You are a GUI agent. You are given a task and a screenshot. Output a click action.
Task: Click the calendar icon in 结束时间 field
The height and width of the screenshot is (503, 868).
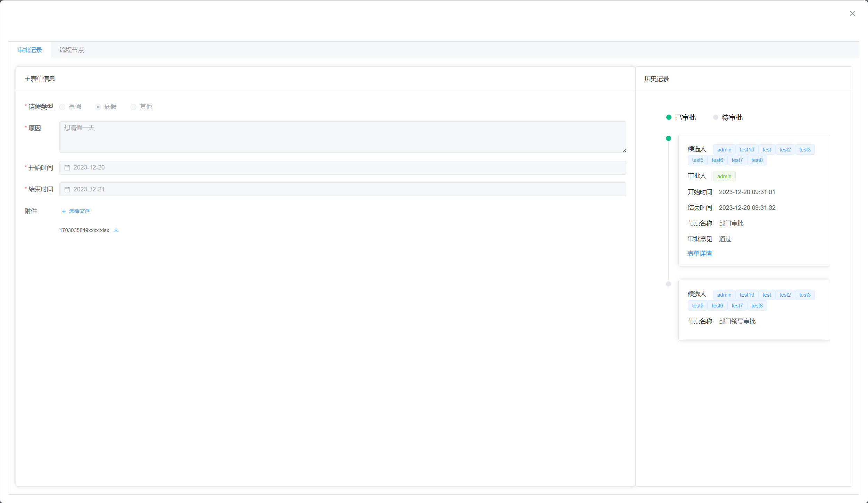67,190
